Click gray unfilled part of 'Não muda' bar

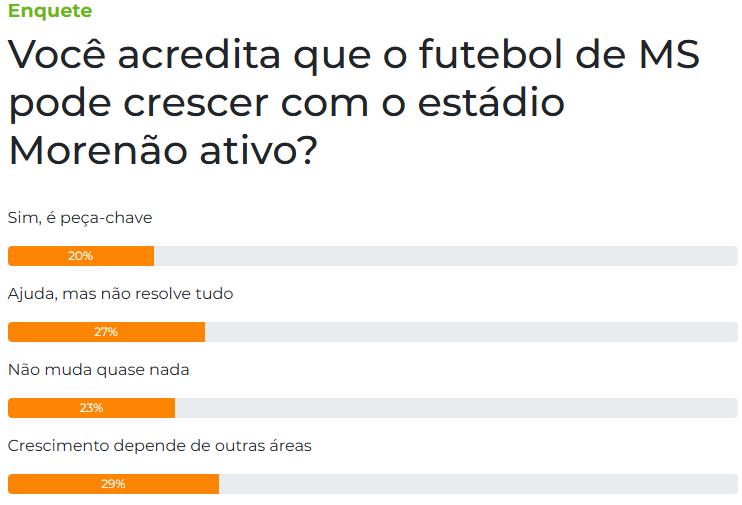click(455, 408)
